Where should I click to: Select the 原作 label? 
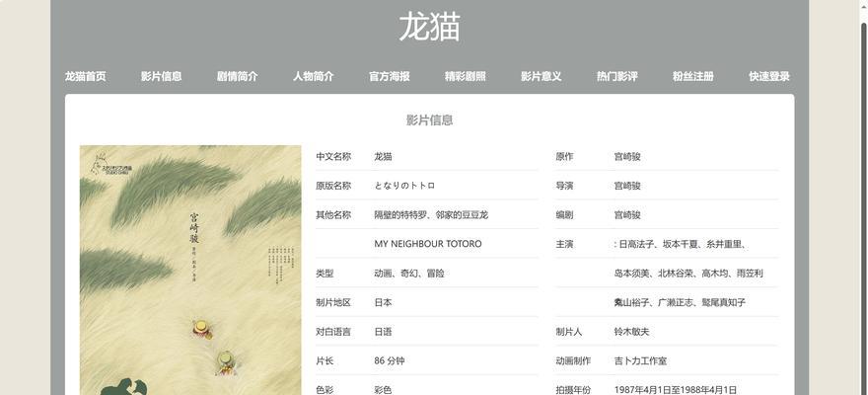coord(564,157)
